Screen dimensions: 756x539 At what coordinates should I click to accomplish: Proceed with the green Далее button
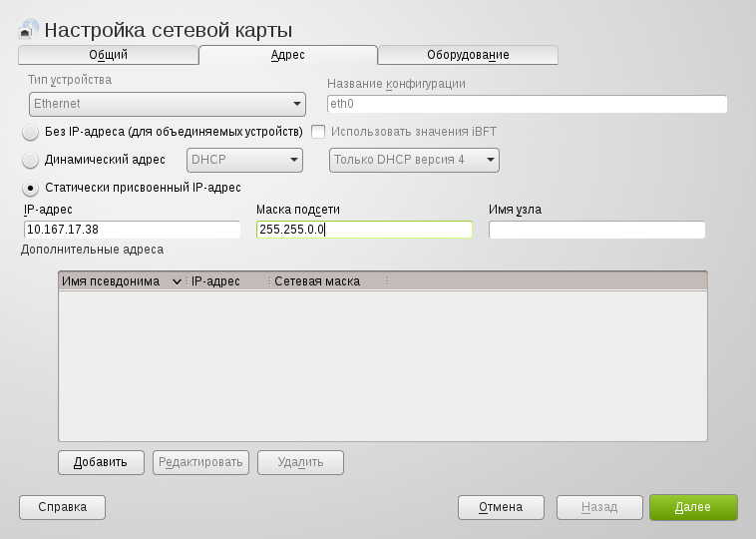coord(692,507)
